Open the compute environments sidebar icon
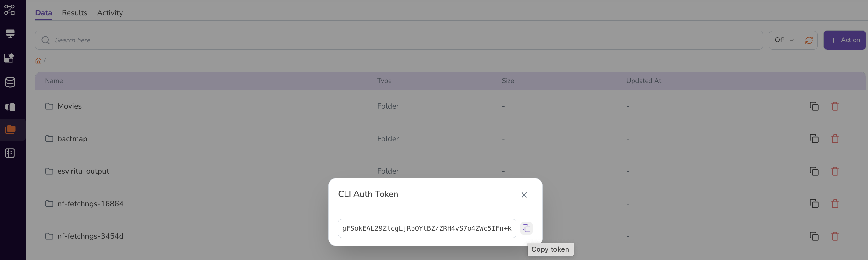The image size is (868, 260). (x=10, y=34)
